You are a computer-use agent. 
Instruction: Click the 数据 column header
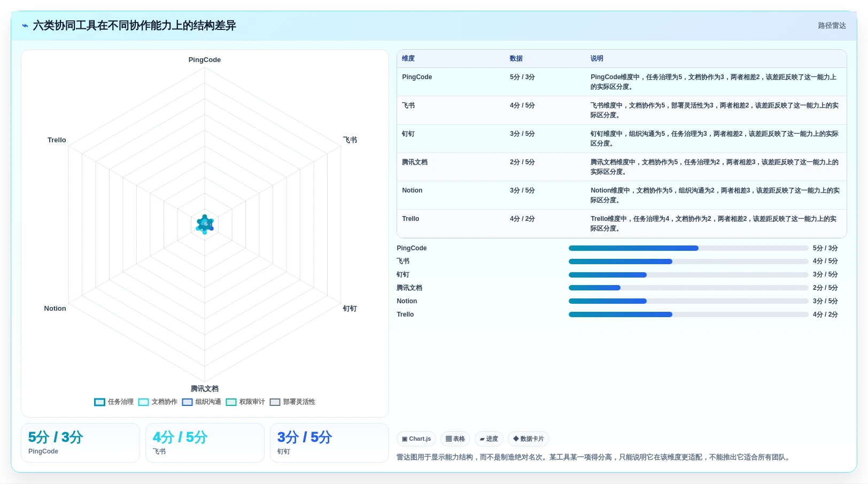tap(516, 59)
